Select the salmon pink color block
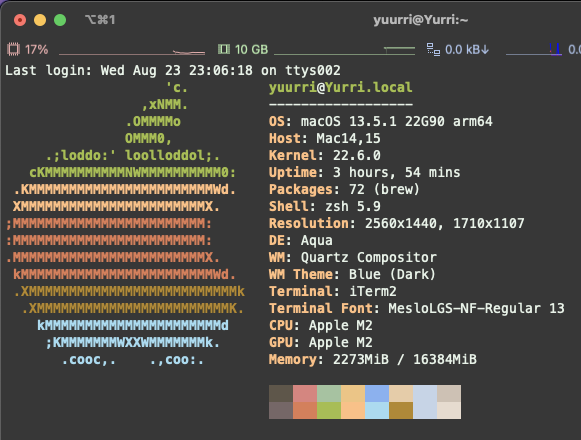This screenshot has height=440, width=581. (305, 393)
